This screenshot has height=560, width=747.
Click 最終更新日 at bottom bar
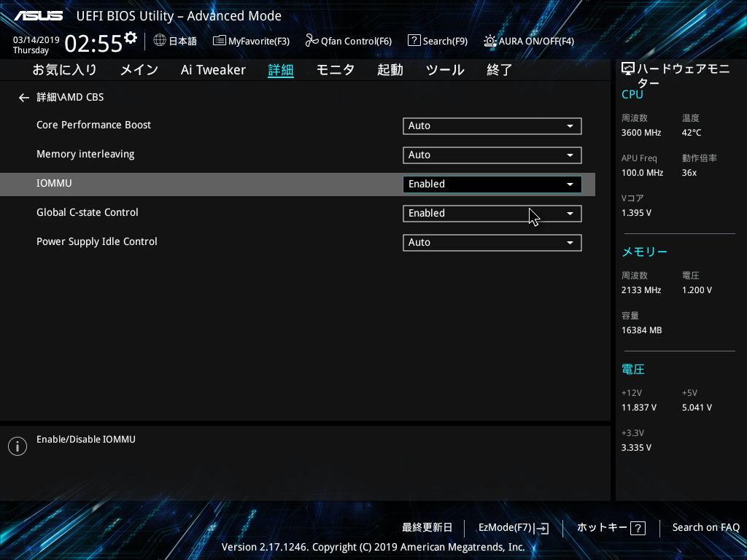click(427, 528)
